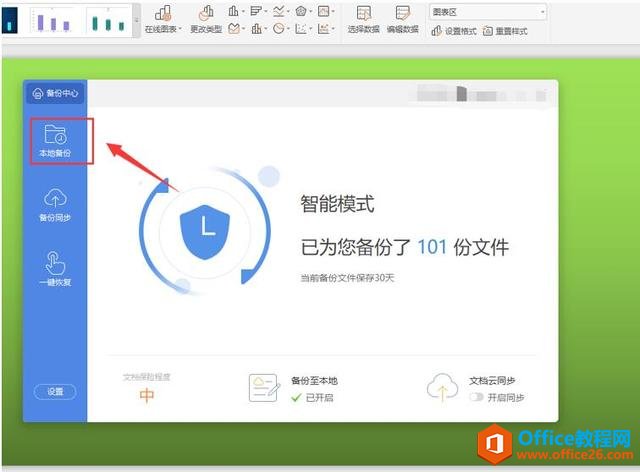Click the orange 中 protection level
This screenshot has height=472, width=640.
coord(147,395)
